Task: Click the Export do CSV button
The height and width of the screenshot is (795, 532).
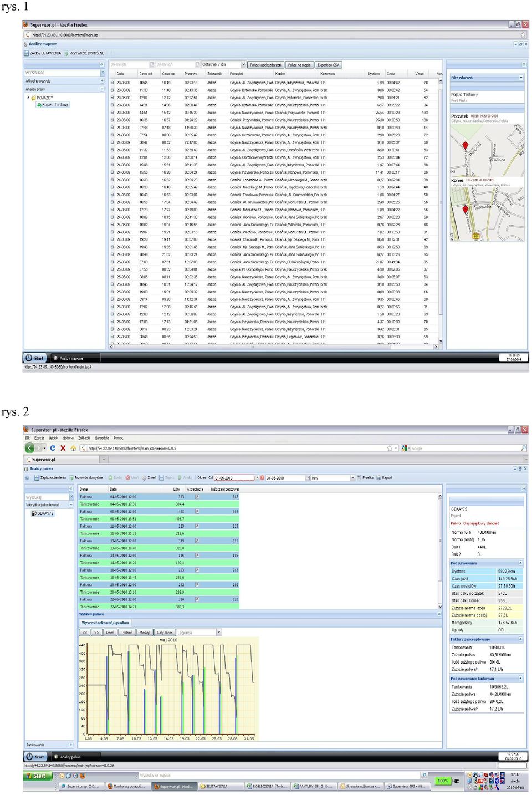Action: 329,65
